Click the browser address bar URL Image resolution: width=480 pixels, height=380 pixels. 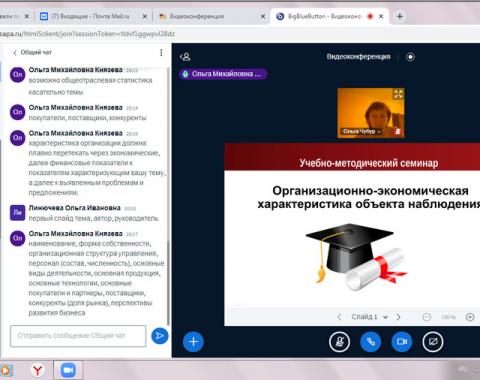[87, 34]
